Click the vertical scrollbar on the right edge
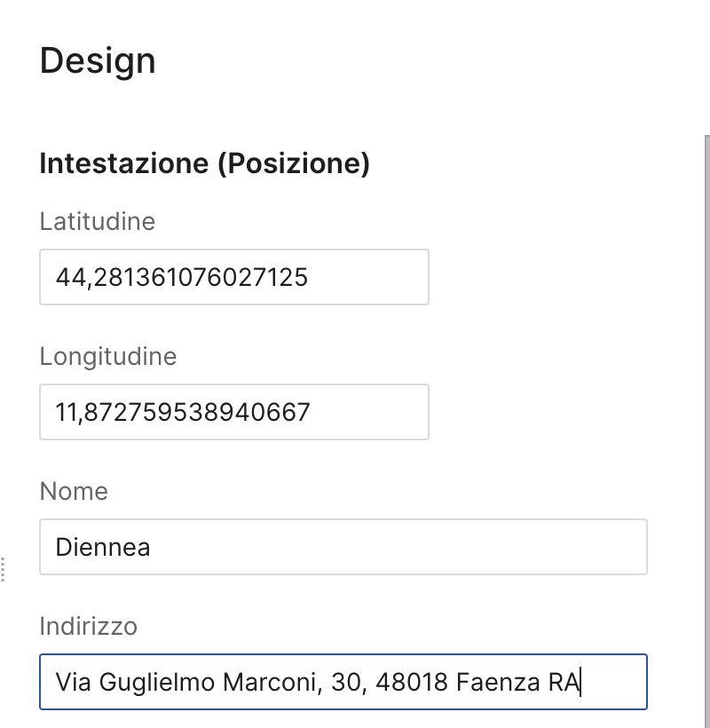Viewport: 710px width, 728px height. (x=706, y=431)
